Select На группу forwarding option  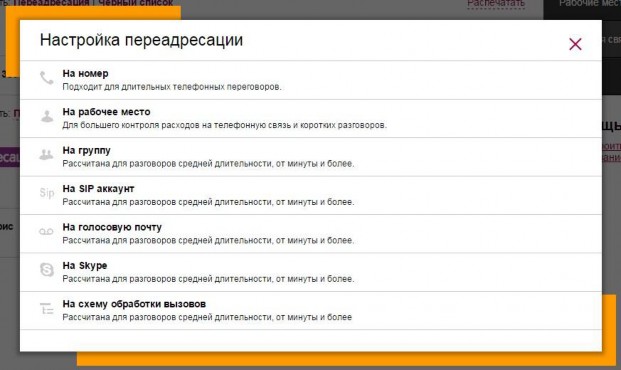(x=311, y=157)
